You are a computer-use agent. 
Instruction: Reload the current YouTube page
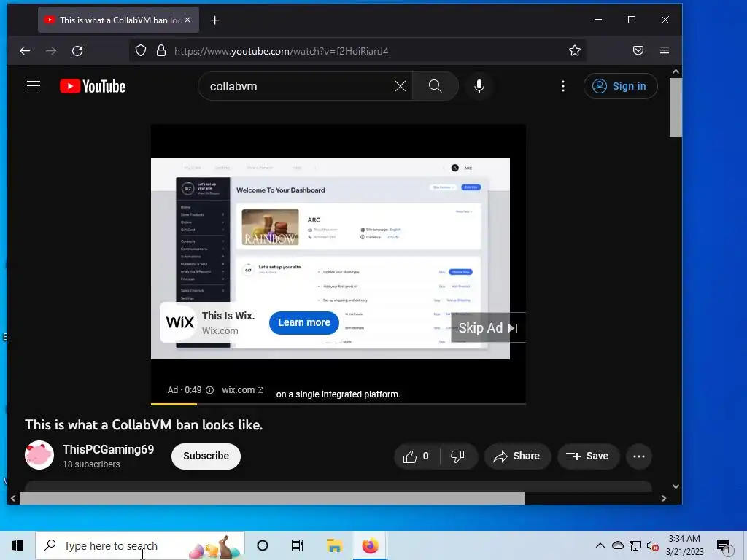[x=77, y=50]
